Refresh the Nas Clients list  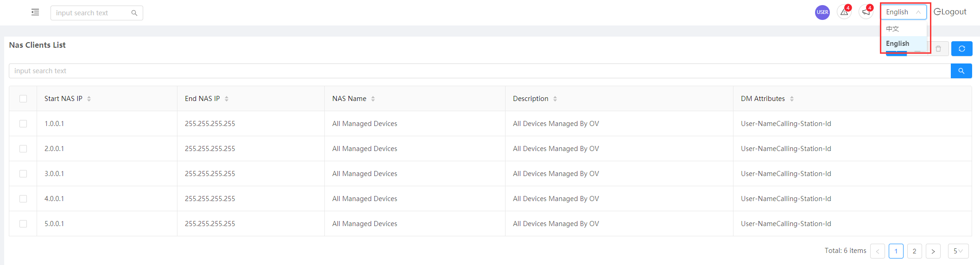pyautogui.click(x=961, y=49)
